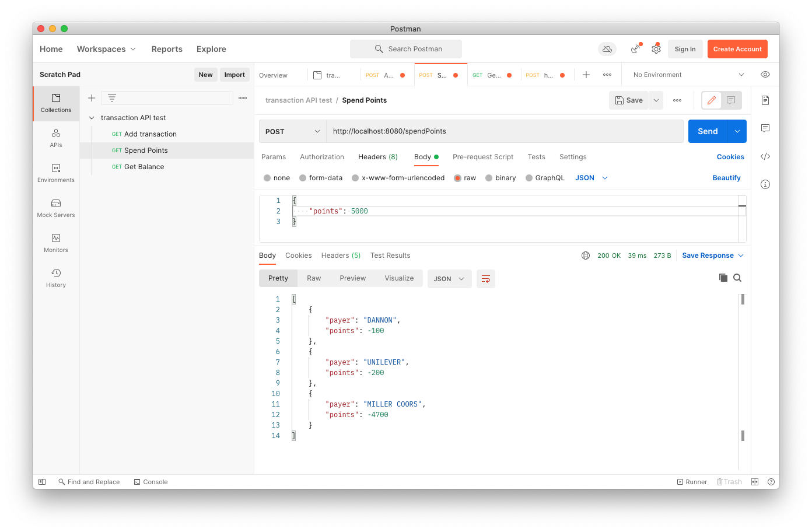
Task: Open the No Environment selector
Action: (688, 75)
